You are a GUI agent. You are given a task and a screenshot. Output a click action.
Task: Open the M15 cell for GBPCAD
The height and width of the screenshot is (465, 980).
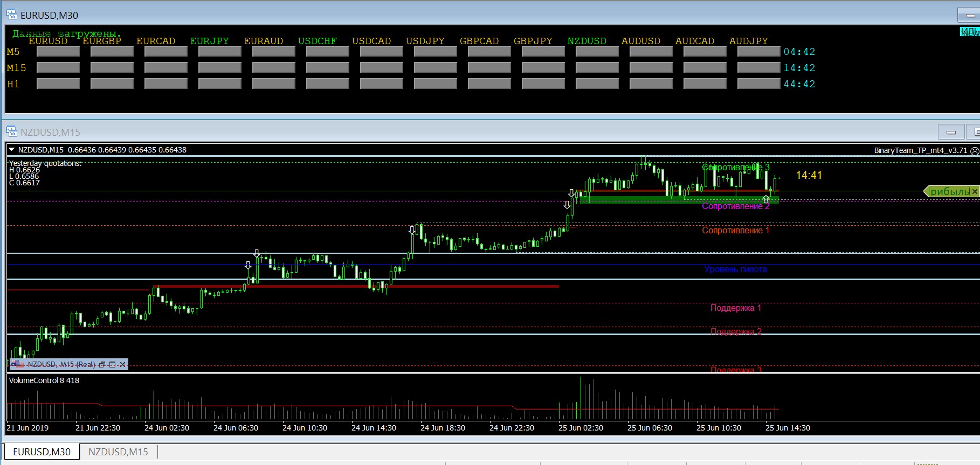click(x=489, y=68)
